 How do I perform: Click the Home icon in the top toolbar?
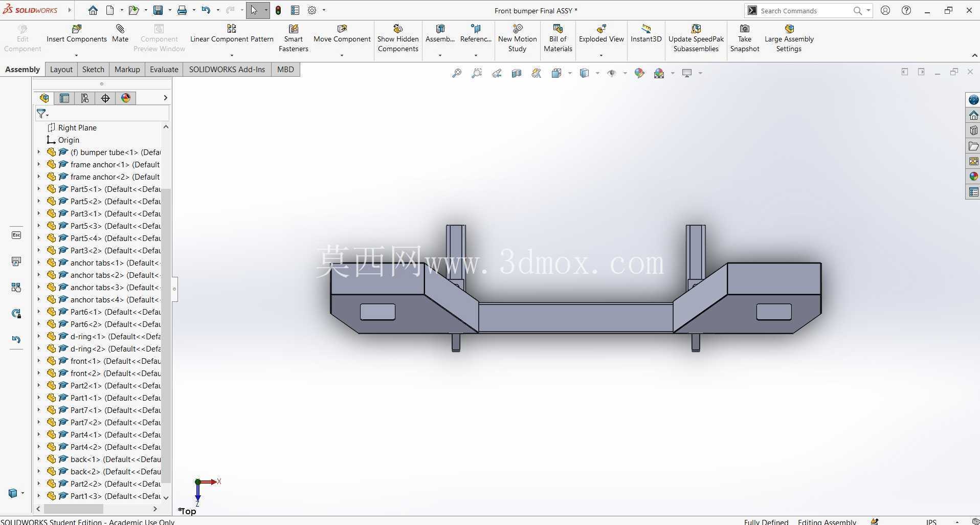(93, 10)
